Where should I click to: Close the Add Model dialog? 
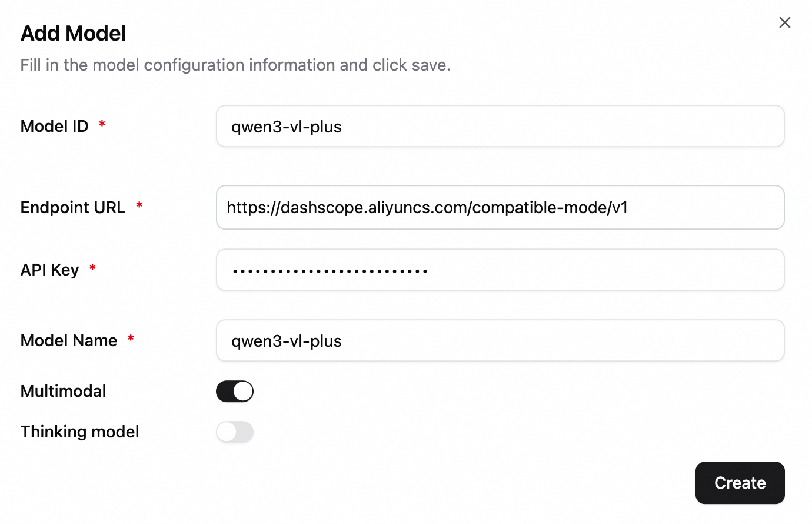coord(784,23)
